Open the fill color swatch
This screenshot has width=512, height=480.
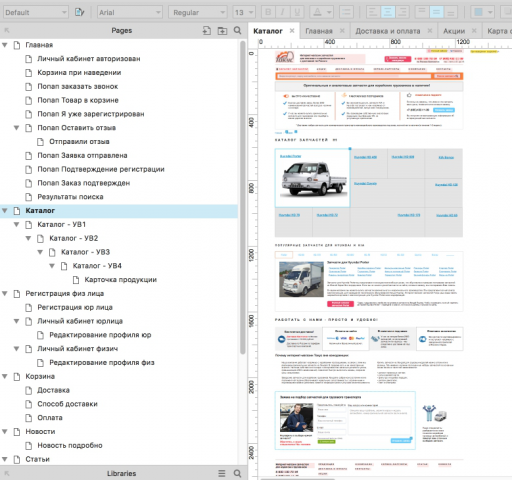coord(478,13)
